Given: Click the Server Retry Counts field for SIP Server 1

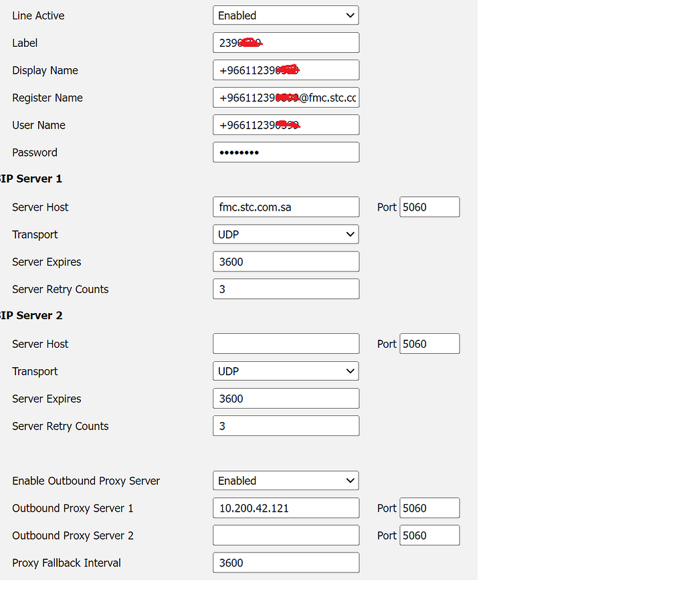Looking at the screenshot, I should click(x=286, y=289).
